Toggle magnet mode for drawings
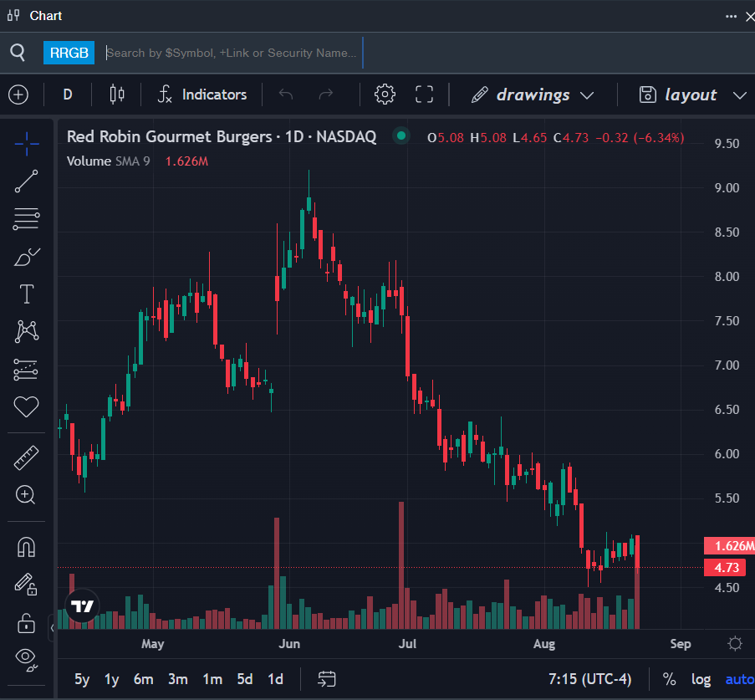Screen dimensions: 755x700 pyautogui.click(x=27, y=548)
